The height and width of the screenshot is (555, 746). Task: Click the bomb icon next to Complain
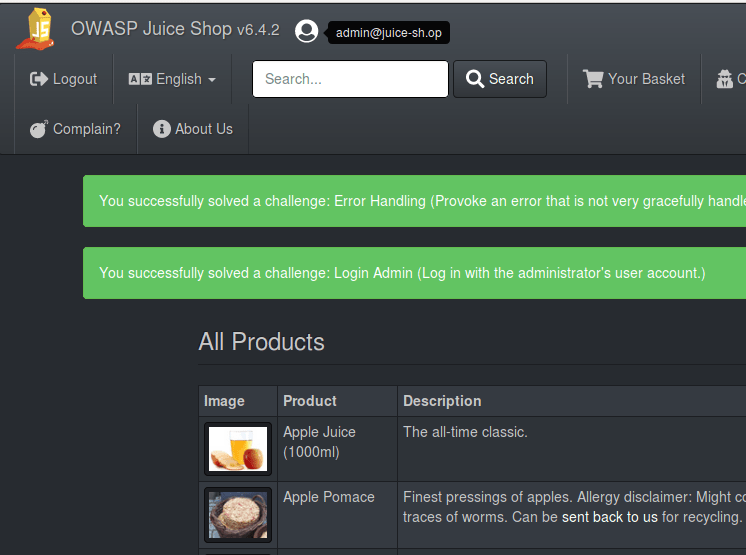(x=39, y=129)
